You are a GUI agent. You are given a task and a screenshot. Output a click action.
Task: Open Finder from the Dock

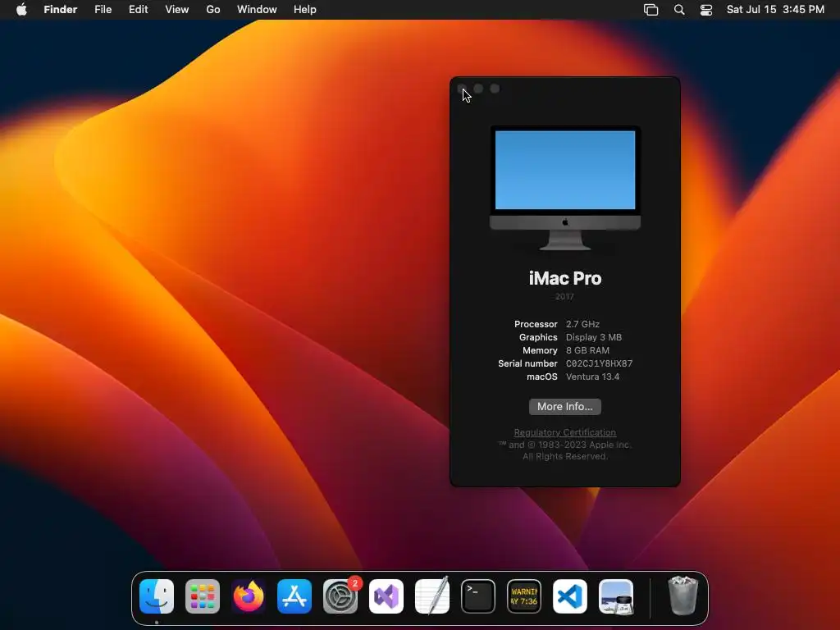[157, 596]
